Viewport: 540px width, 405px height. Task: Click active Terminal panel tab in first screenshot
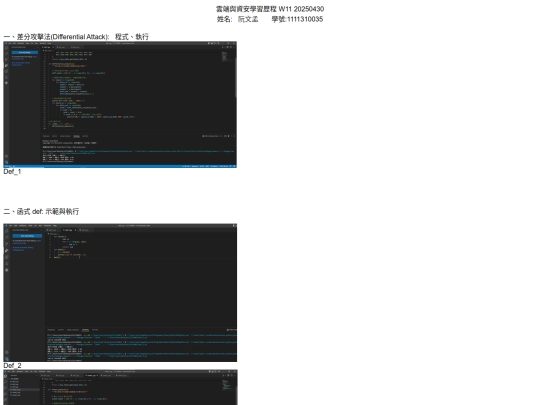click(x=76, y=136)
